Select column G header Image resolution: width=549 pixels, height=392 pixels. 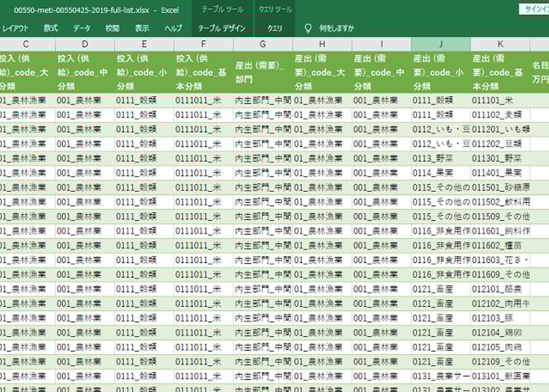pos(263,44)
